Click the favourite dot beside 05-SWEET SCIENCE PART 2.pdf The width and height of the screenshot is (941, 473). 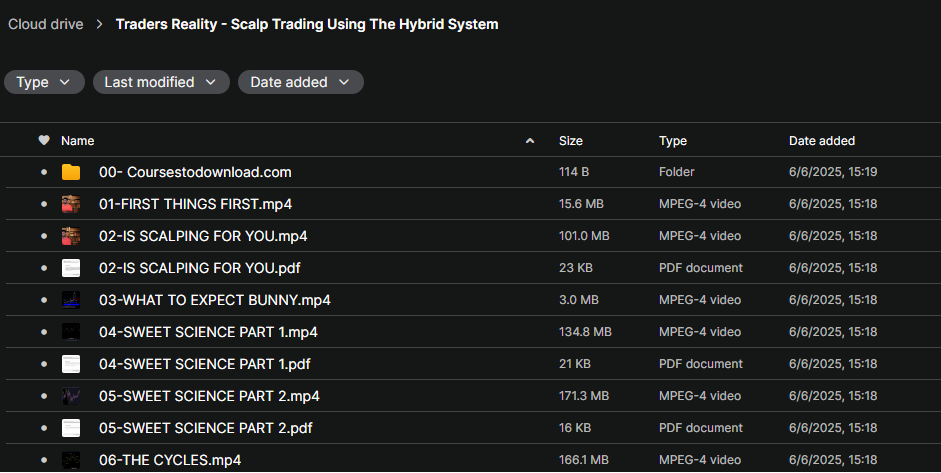44,428
